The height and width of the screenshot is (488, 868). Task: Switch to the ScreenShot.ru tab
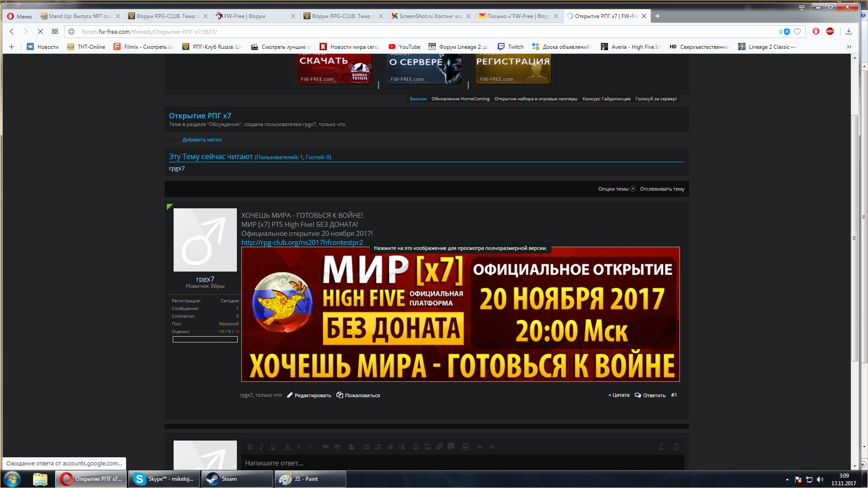[x=430, y=16]
